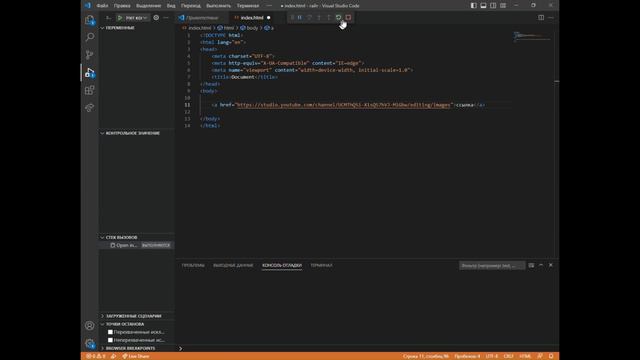Image resolution: width=640 pixels, height=360 pixels.
Task: Open the Run and Debug view
Action: point(89,73)
